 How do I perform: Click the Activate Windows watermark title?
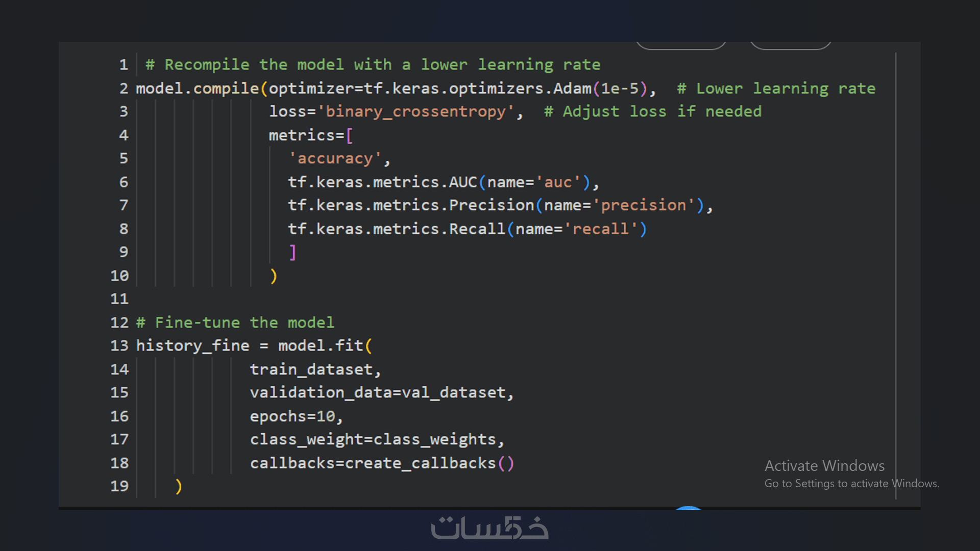(x=824, y=466)
